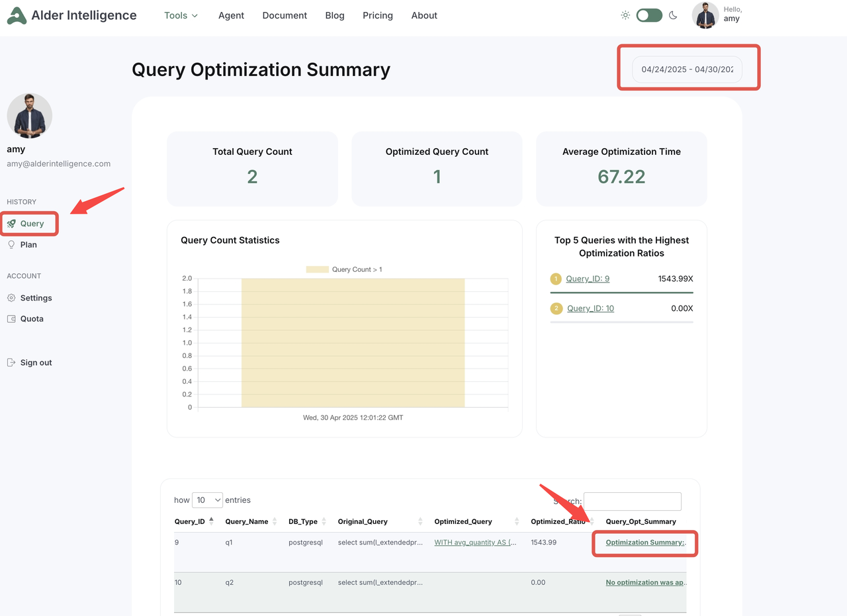This screenshot has height=616, width=847.
Task: Open the Agent nav item
Action: (232, 15)
